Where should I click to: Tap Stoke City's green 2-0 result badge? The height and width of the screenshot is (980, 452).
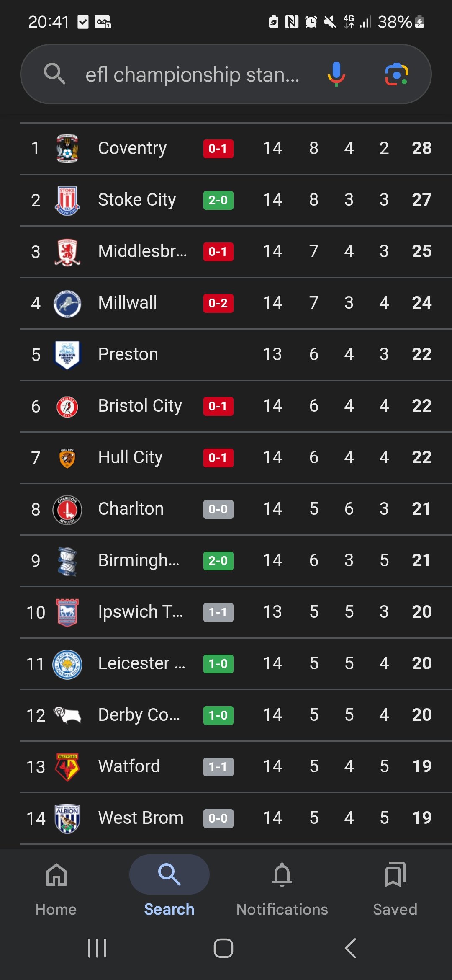[x=218, y=200]
